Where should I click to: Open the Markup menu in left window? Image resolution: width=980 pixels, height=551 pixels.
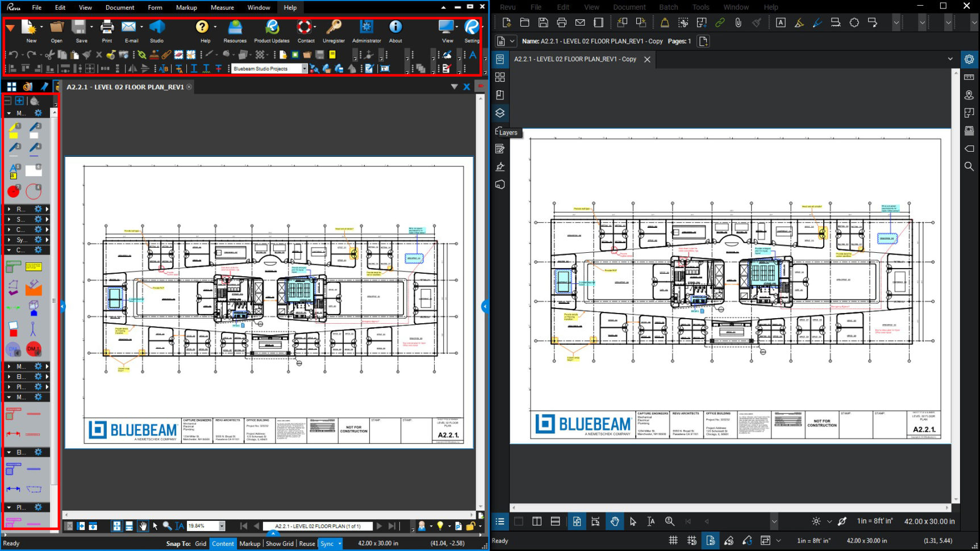186,7
